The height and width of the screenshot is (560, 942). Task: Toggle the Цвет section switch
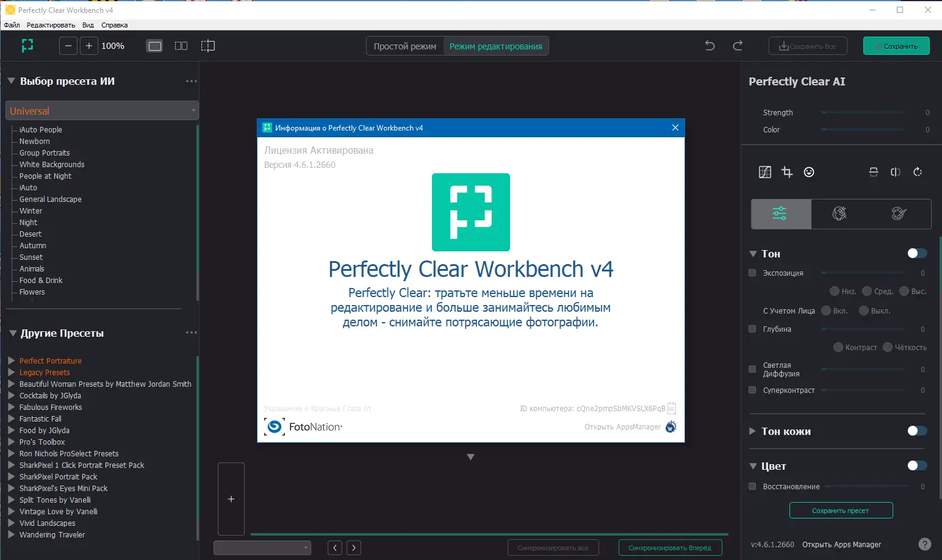pyautogui.click(x=917, y=465)
